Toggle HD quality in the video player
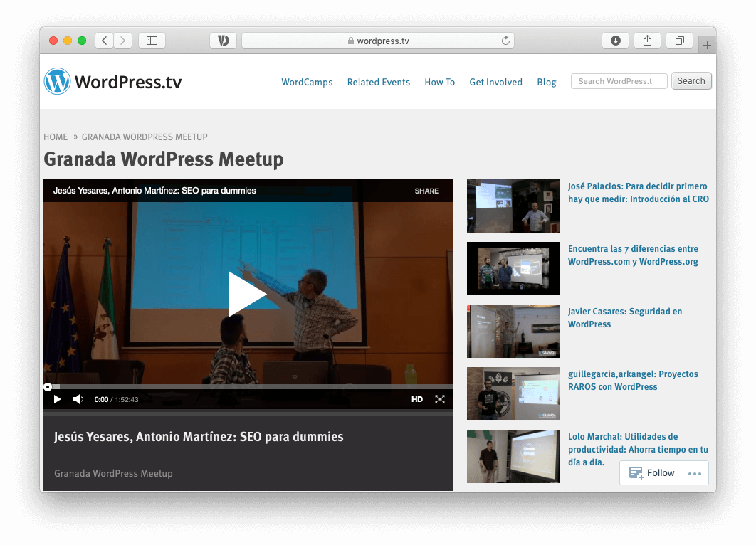This screenshot has width=756, height=545. tap(417, 399)
